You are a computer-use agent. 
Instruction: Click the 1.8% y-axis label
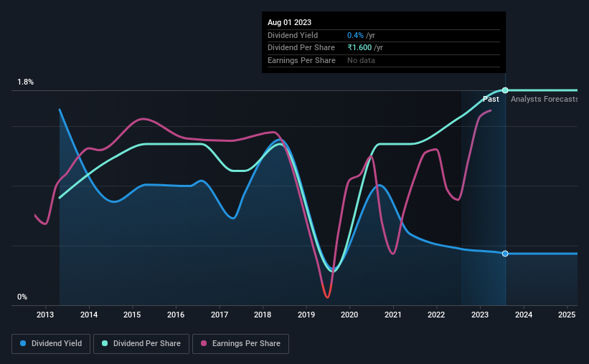26,82
